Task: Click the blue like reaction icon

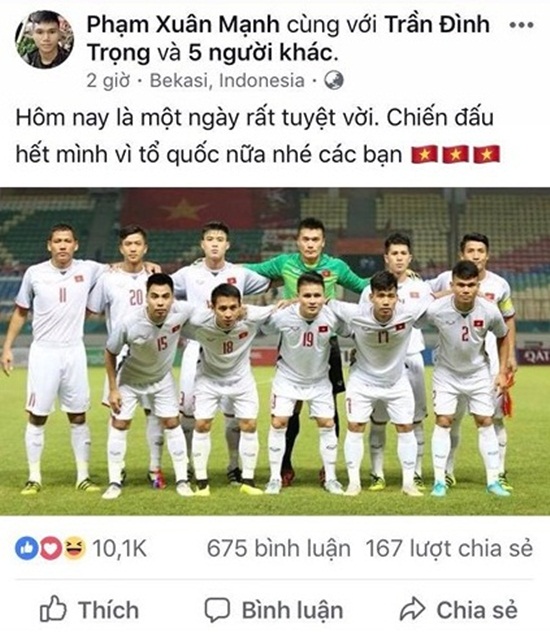Action: pos(27,548)
